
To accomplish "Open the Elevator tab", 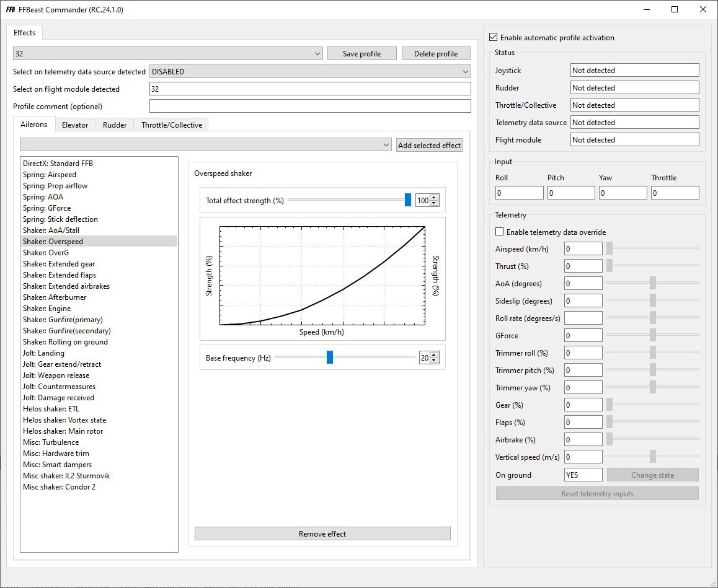I will pyautogui.click(x=75, y=125).
